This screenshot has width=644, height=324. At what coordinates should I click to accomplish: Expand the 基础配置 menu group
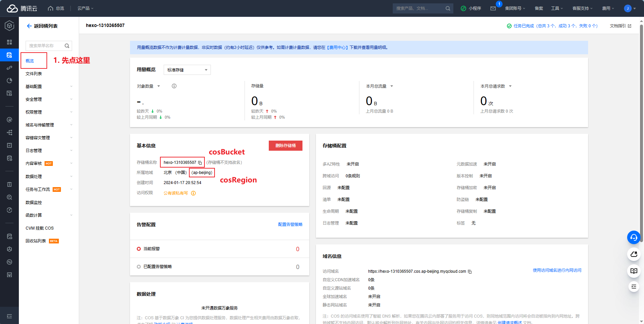point(49,87)
